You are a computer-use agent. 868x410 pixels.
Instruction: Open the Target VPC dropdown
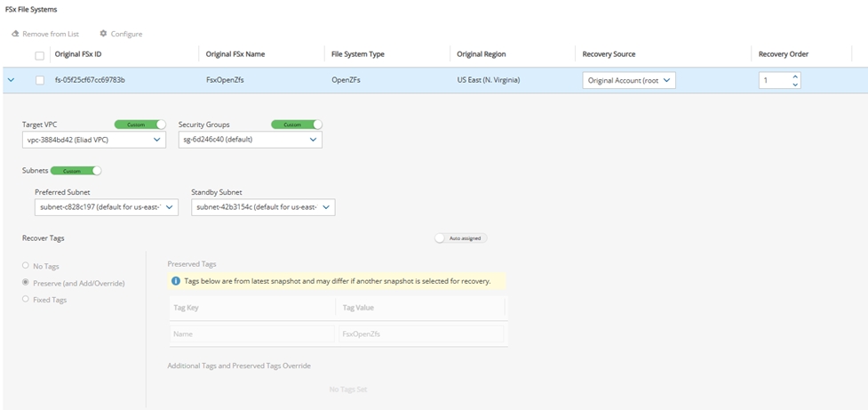click(93, 140)
